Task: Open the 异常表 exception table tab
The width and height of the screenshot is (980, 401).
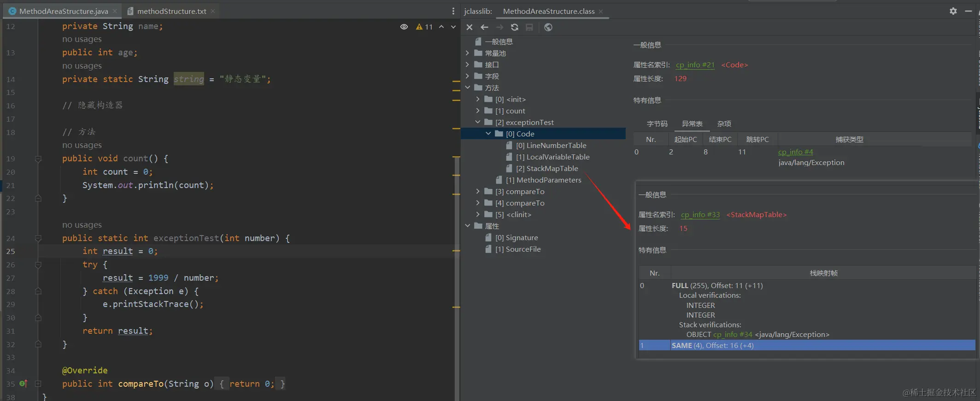Action: point(692,124)
